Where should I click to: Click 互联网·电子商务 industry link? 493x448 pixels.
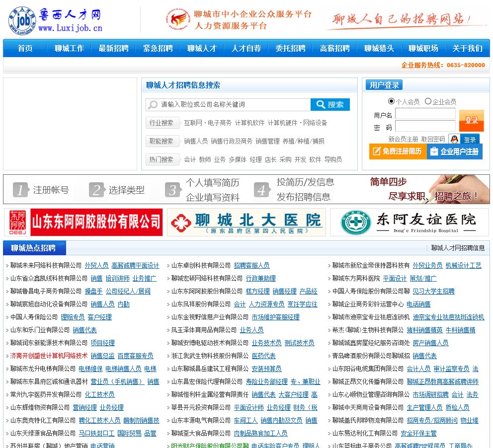click(x=208, y=123)
